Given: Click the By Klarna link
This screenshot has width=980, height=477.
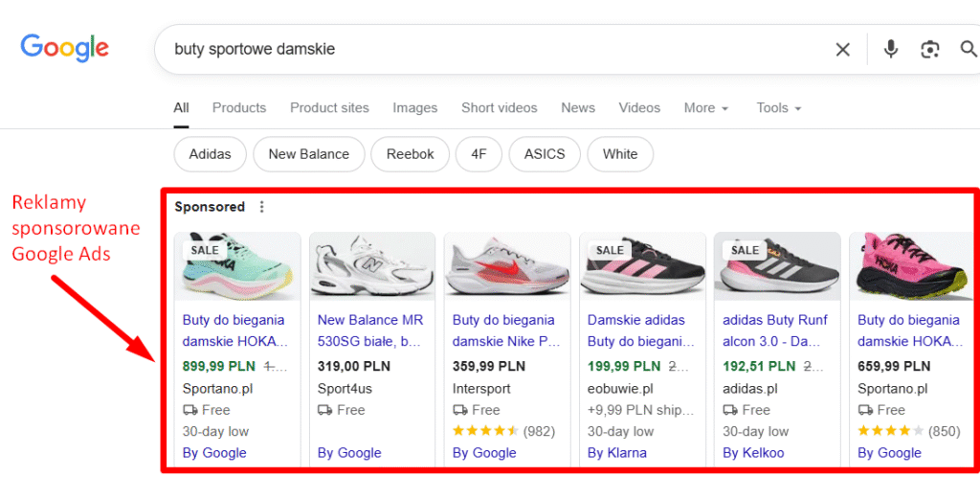Looking at the screenshot, I should 617,453.
